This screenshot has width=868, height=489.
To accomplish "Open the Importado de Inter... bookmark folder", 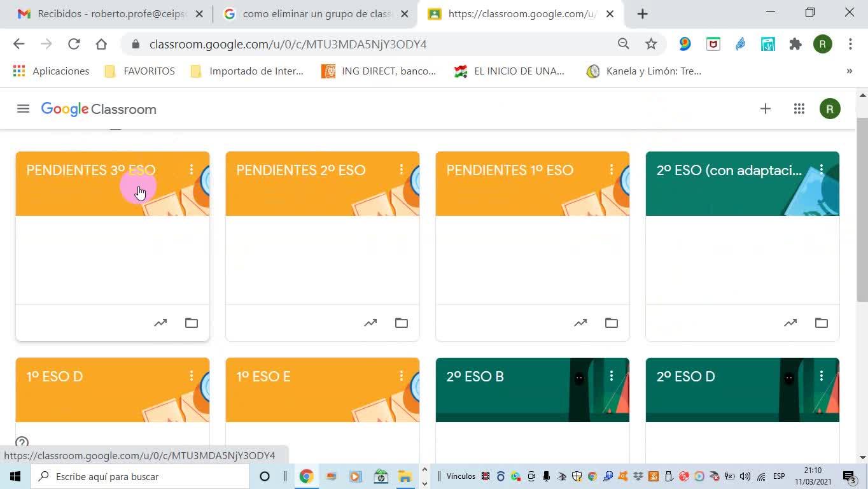I will point(248,71).
